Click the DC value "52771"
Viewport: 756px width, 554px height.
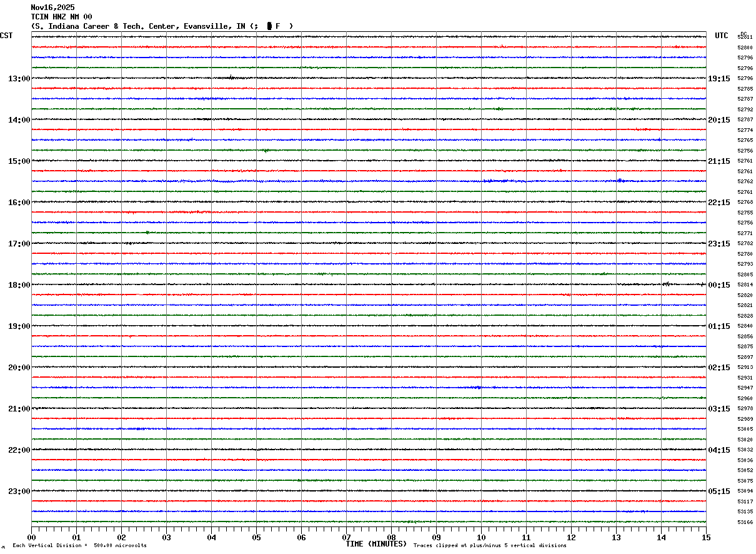point(745,233)
